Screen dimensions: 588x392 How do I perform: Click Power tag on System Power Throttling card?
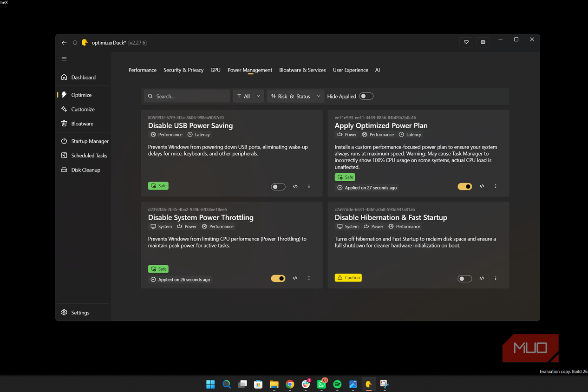[x=187, y=227]
